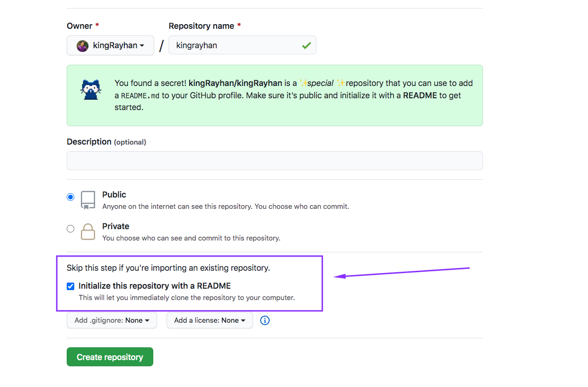Viewport: 588px width, 387px height.
Task: Toggle Initialize this repository with a README checkbox
Action: pyautogui.click(x=70, y=286)
